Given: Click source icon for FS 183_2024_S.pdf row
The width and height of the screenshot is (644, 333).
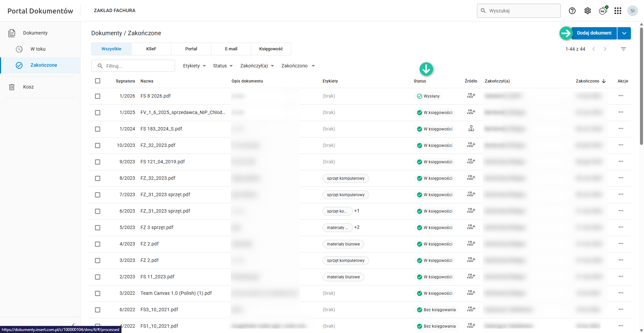Looking at the screenshot, I should point(471,128).
